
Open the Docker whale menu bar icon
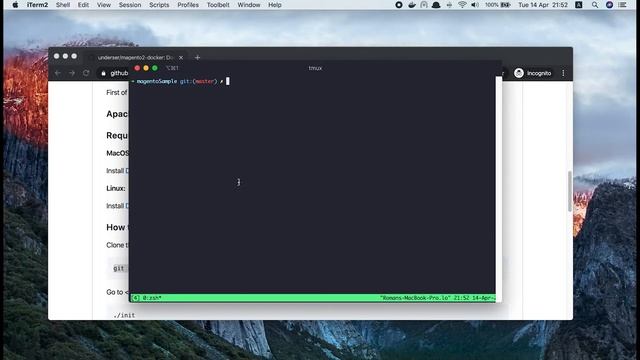point(412,5)
